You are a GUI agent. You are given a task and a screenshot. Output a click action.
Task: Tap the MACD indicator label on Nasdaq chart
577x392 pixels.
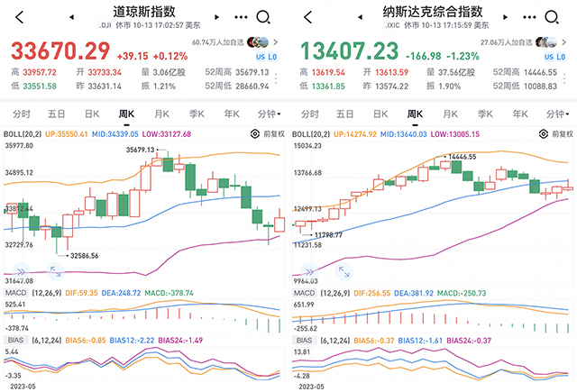pos(305,293)
